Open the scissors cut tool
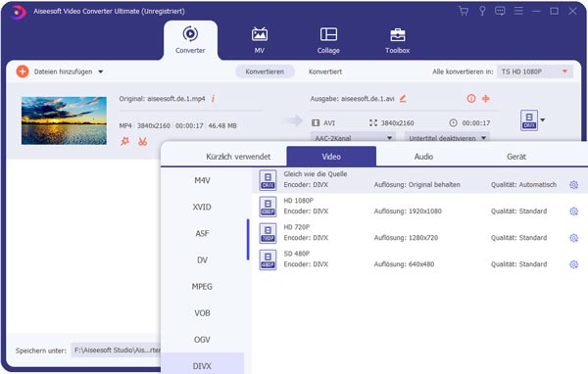Viewport: 588px width, 374px height. coord(142,141)
